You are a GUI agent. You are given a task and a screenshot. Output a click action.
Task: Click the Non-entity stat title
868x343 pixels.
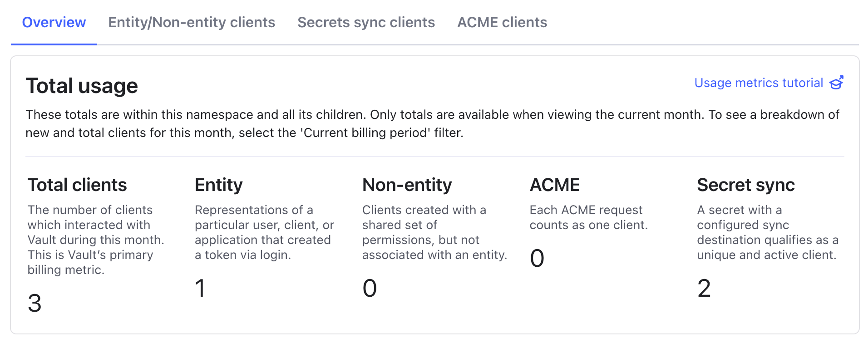tap(407, 185)
